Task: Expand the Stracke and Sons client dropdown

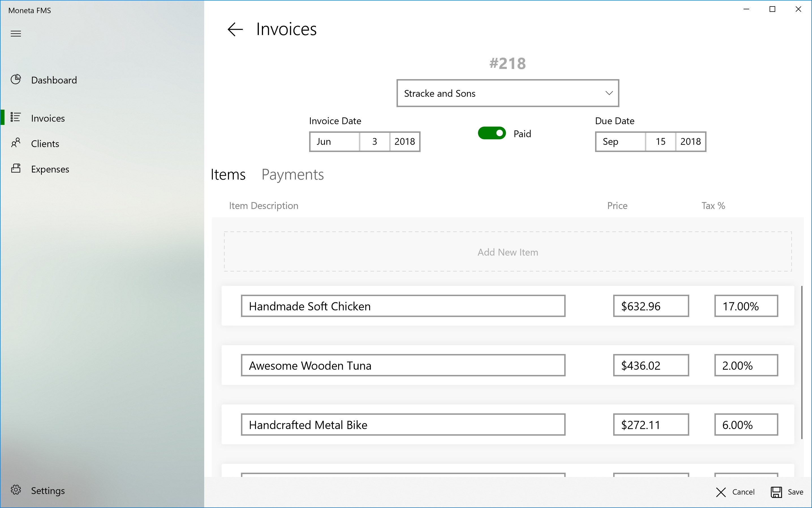Action: [507, 94]
